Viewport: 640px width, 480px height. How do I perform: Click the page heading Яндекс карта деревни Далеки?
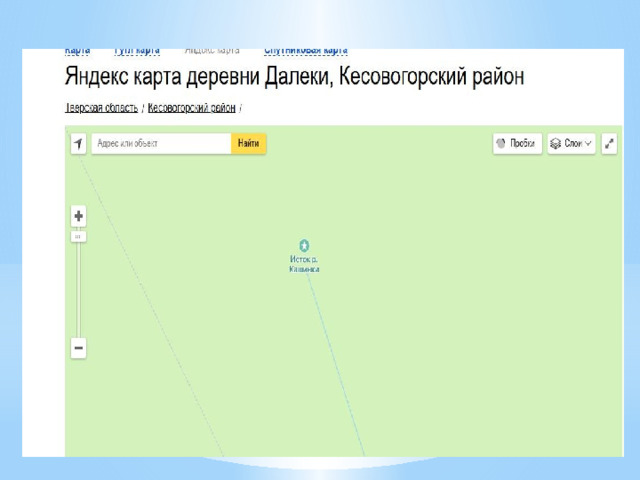pyautogui.click(x=294, y=76)
